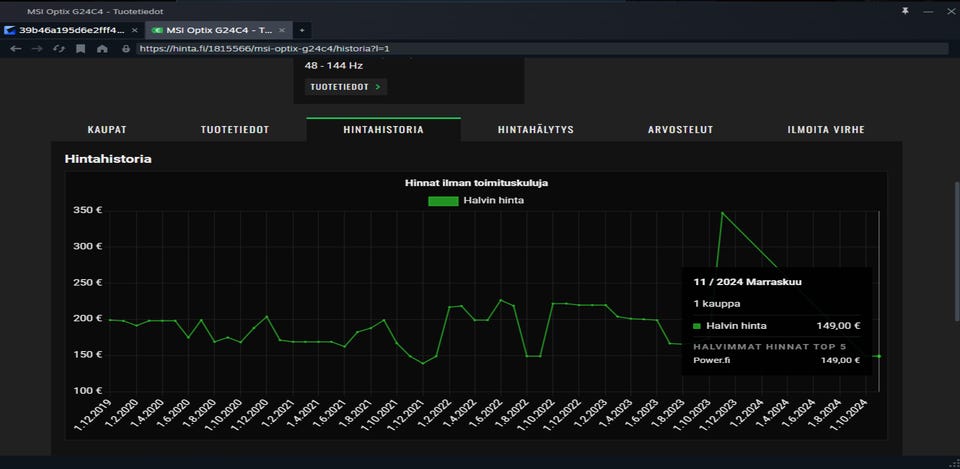
Task: Click the browser back arrow
Action: pyautogui.click(x=16, y=48)
